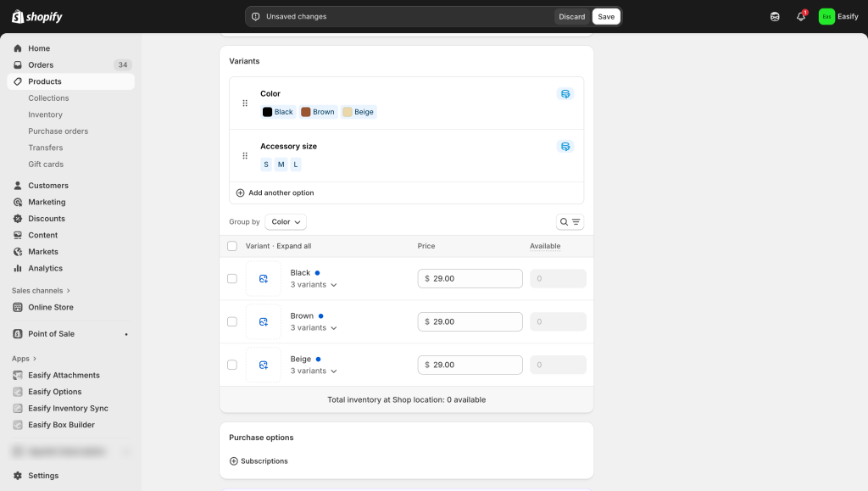Click the metafield icon beside Color option
This screenshot has height=491, width=868.
coord(565,94)
